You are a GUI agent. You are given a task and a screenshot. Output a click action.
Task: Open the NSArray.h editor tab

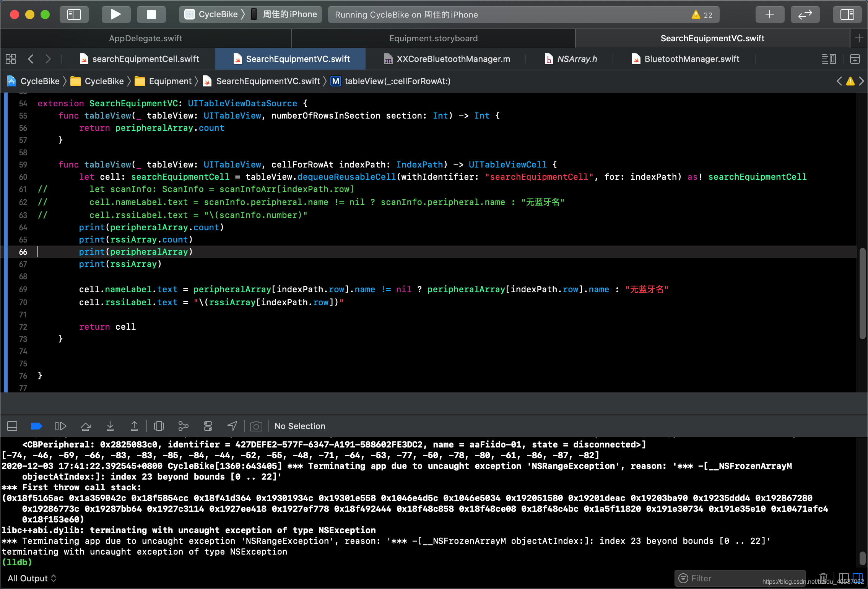pos(571,59)
